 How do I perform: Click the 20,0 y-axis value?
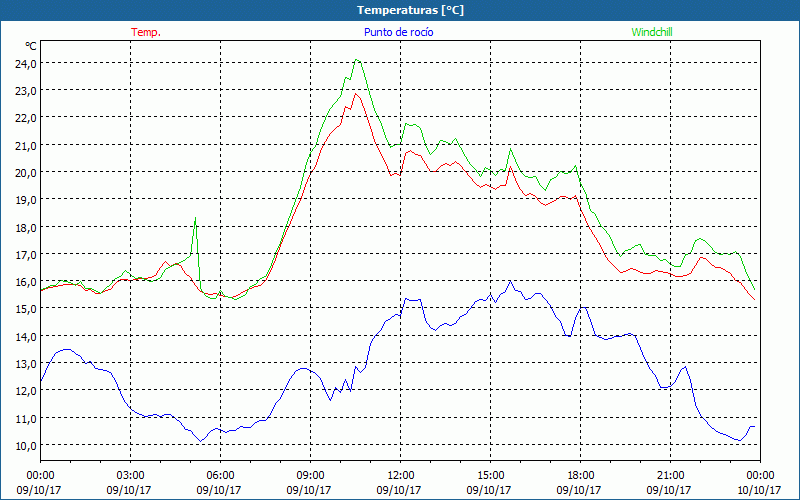pyautogui.click(x=26, y=172)
